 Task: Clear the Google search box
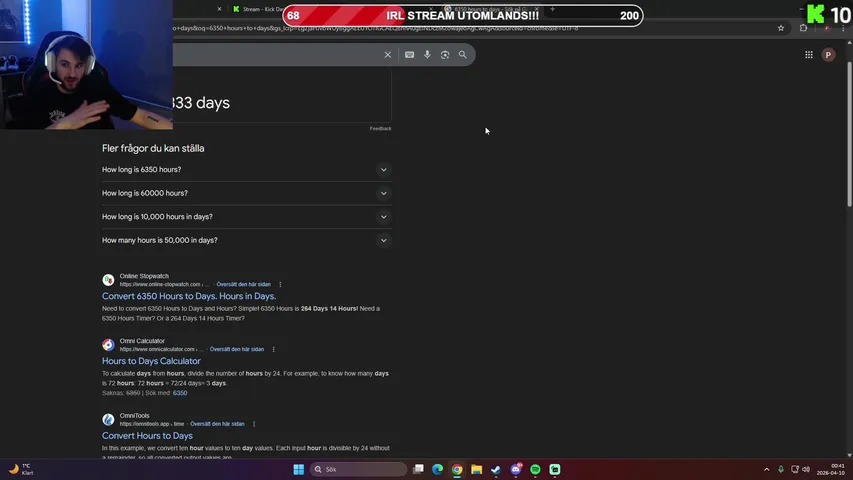pos(387,54)
